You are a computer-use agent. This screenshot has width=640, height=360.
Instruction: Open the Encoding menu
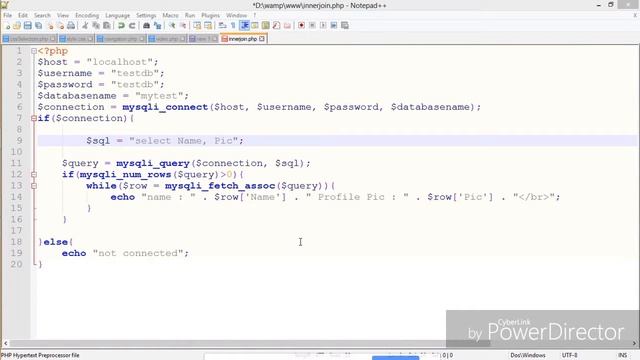(x=87, y=15)
